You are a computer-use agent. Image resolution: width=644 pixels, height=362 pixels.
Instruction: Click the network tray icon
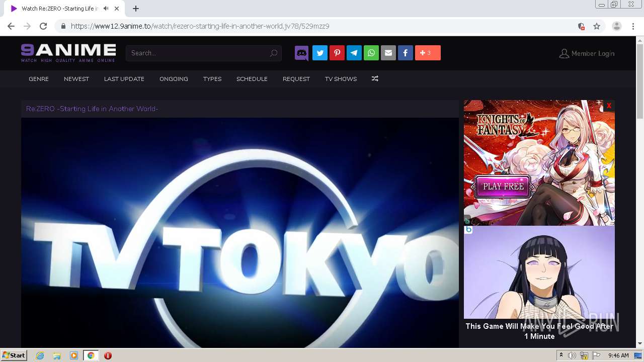tap(584, 355)
